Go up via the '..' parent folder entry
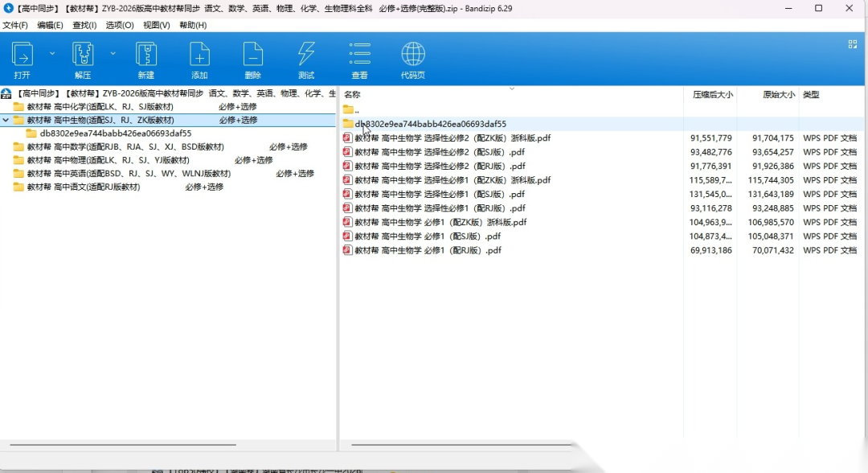868x473 pixels. 356,109
